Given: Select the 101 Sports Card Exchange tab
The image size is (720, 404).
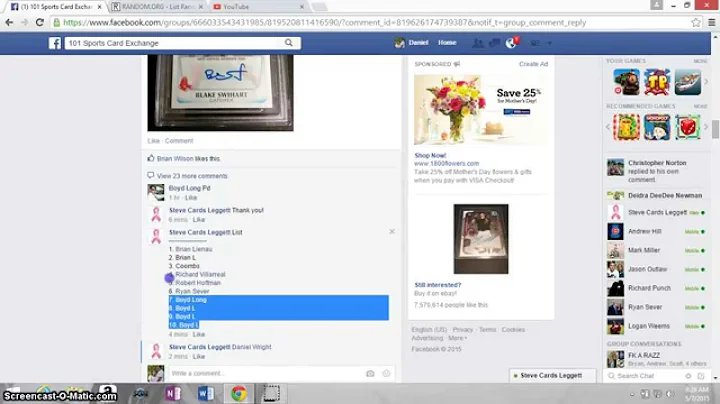Looking at the screenshot, I should [x=55, y=6].
